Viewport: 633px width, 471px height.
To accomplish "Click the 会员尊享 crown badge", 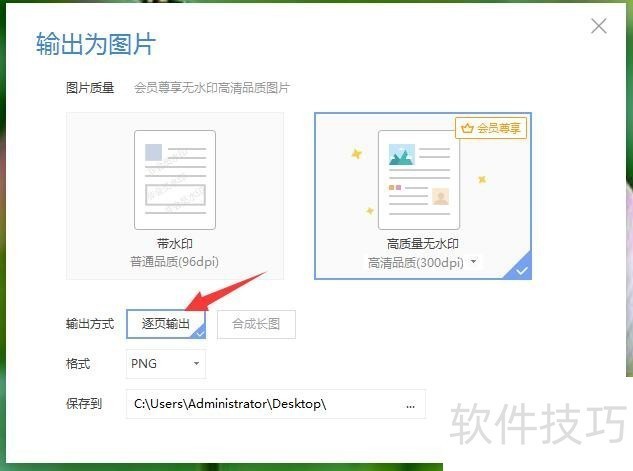I will point(491,128).
